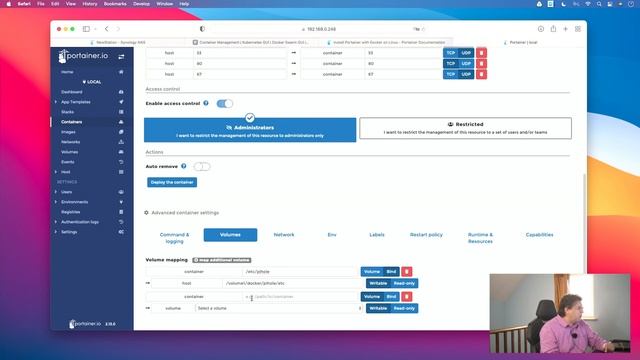
Task: Click Deploy the container button
Action: [172, 182]
